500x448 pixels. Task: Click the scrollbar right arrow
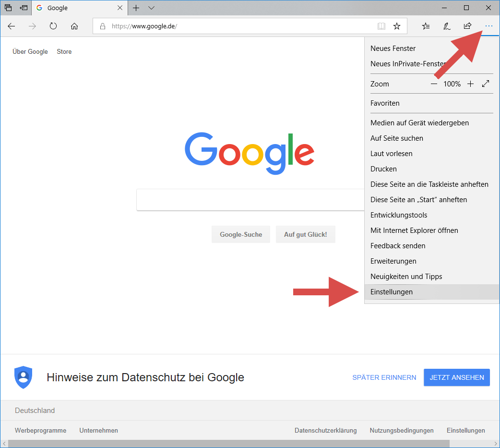point(496,444)
